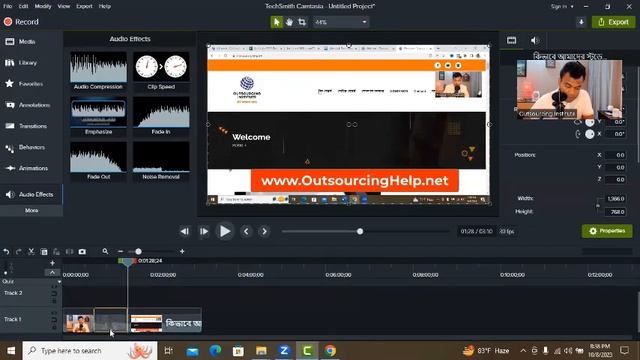
Task: Jump to next marker arrow
Action: 264,231
